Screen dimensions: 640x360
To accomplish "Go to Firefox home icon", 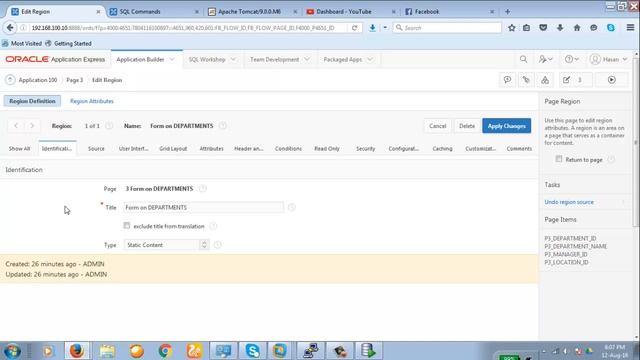I will click(x=577, y=28).
